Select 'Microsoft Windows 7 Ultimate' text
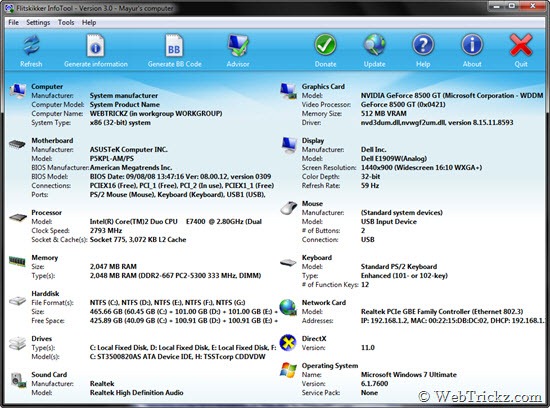Image resolution: width=550 pixels, height=408 pixels. pos(409,375)
